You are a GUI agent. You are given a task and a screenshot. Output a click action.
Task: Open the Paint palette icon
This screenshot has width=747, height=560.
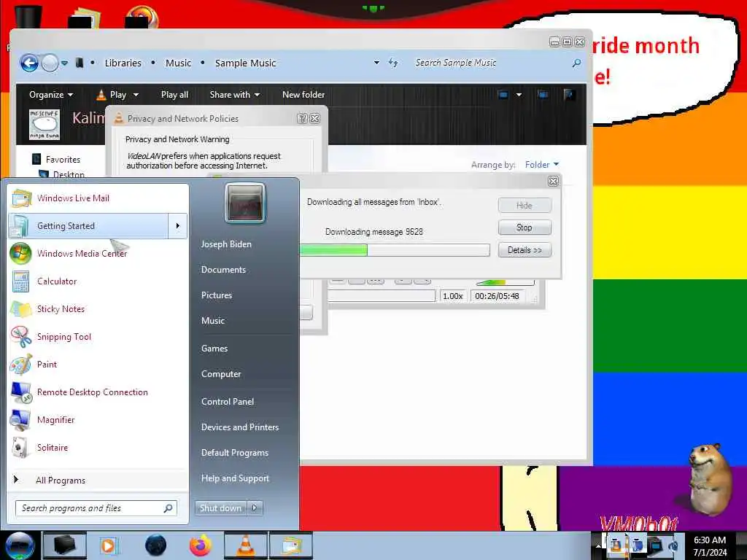(x=21, y=365)
